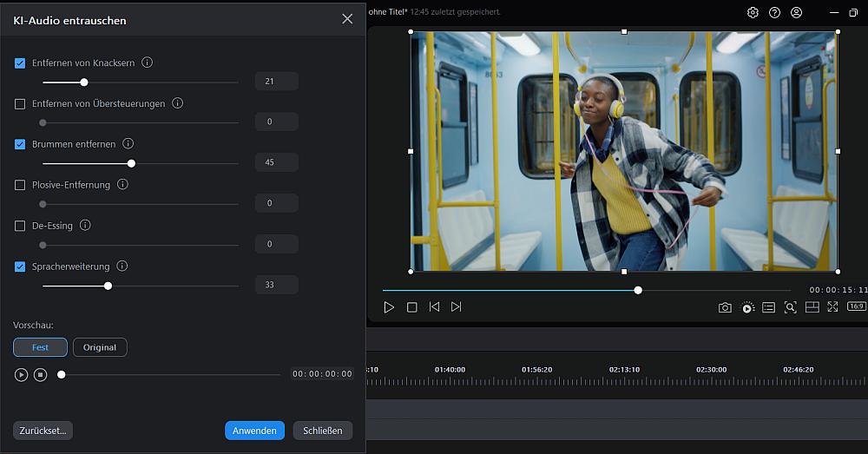Viewport: 868px width, 454px height.
Task: Show info for Entfernen von Knacksern
Action: tap(148, 63)
